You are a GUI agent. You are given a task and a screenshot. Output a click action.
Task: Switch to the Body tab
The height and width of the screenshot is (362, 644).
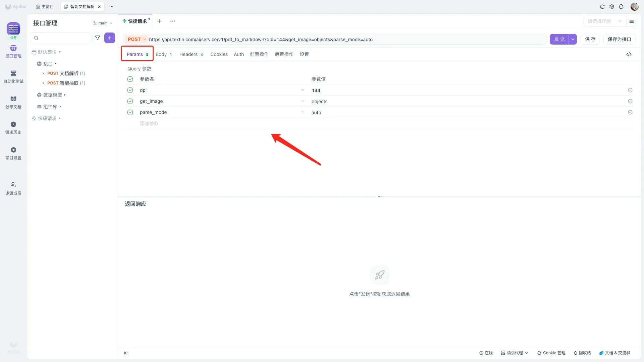tap(163, 54)
